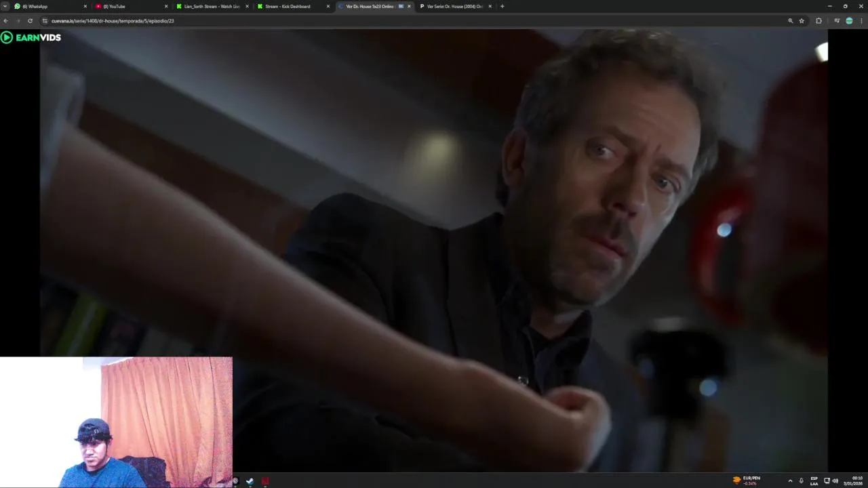Change ESP LAA keyboard language
Screen dimensions: 868x488
(x=814, y=481)
